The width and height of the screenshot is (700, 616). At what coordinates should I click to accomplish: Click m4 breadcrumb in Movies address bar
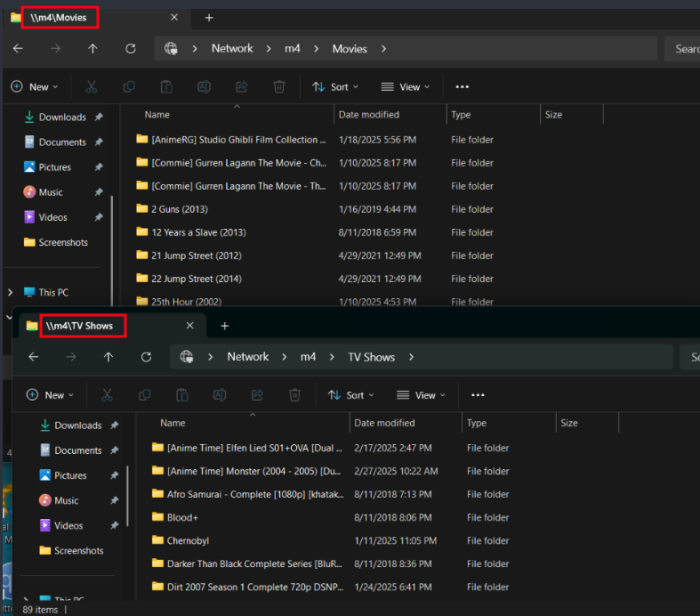[293, 49]
